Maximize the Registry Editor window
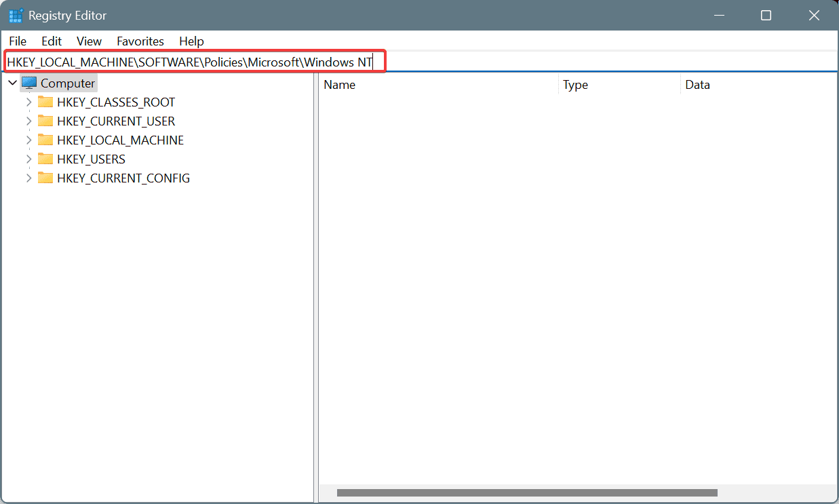 (x=766, y=15)
